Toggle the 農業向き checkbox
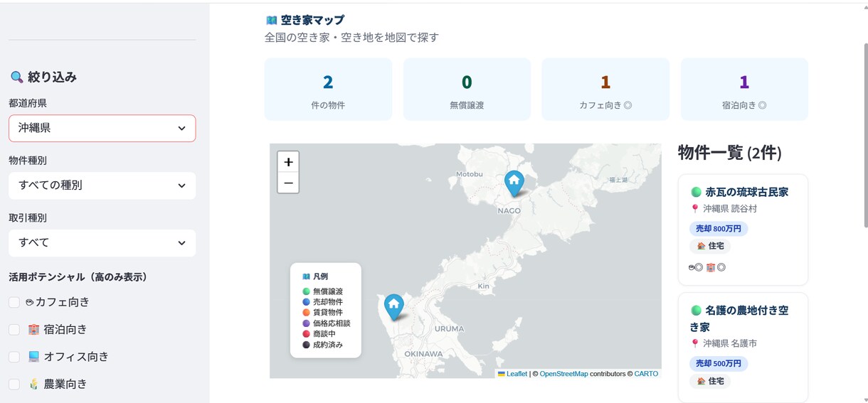The image size is (868, 403). (x=14, y=385)
